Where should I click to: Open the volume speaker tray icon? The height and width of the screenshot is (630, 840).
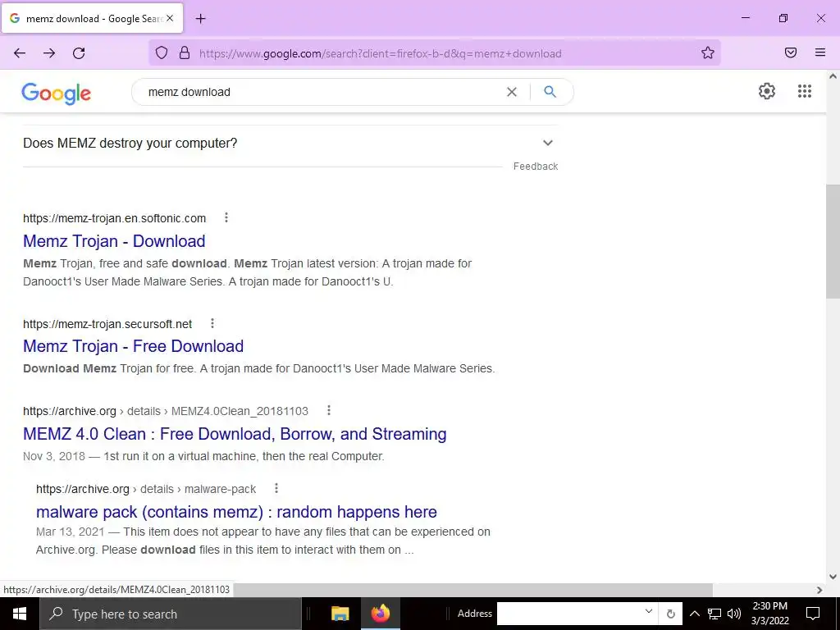click(734, 614)
